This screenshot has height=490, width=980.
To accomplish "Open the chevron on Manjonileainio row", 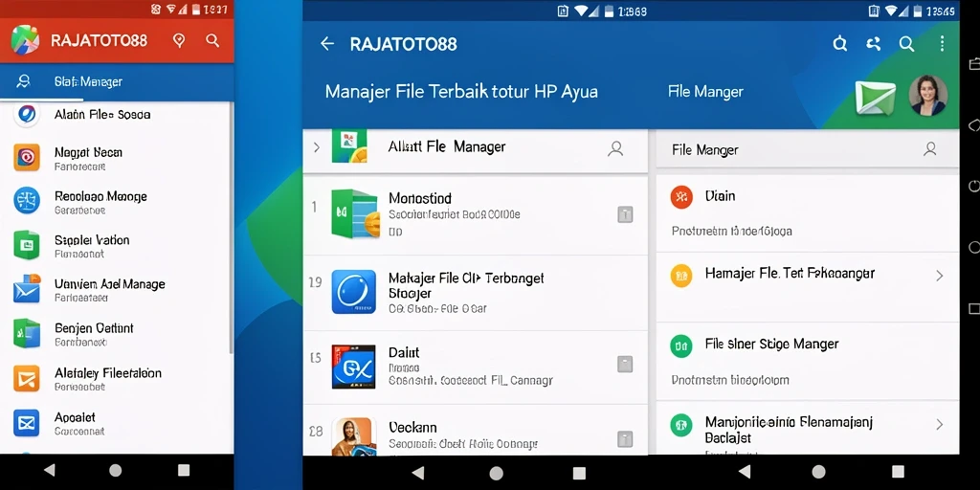I will pyautogui.click(x=940, y=425).
